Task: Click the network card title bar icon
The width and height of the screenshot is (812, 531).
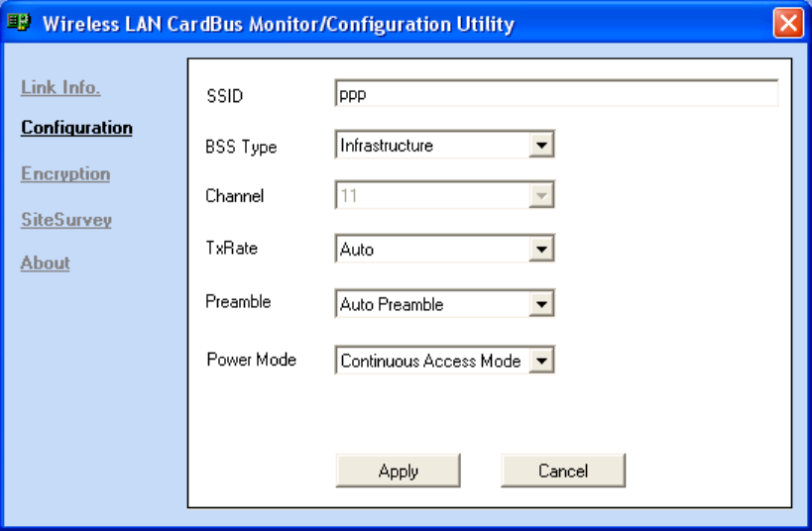Action: click(19, 22)
